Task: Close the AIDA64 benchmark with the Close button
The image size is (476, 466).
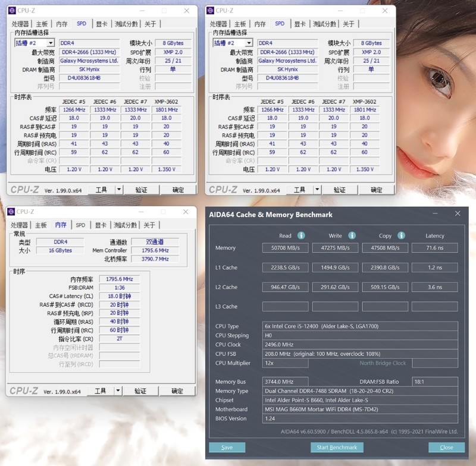Action: tap(445, 446)
